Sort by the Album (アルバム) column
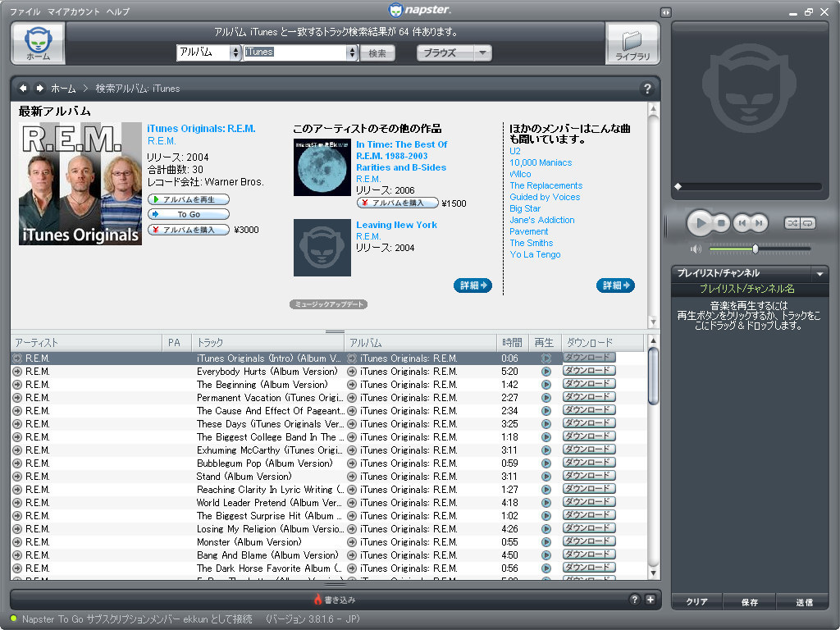 click(421, 342)
